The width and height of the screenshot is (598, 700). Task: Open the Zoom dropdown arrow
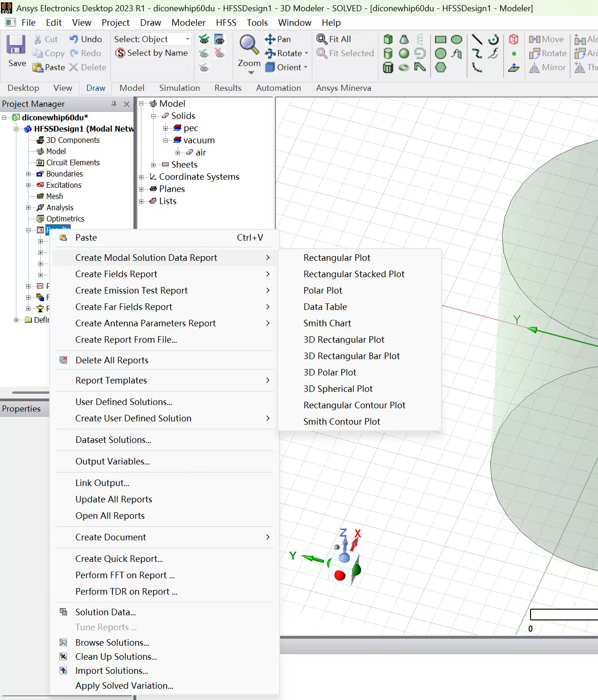click(251, 73)
